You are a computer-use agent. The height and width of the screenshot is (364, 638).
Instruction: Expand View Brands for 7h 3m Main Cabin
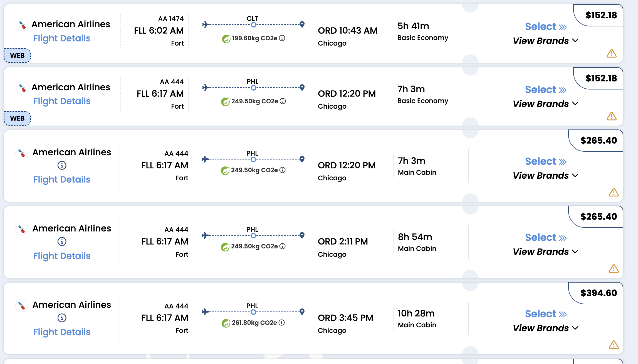pos(546,175)
